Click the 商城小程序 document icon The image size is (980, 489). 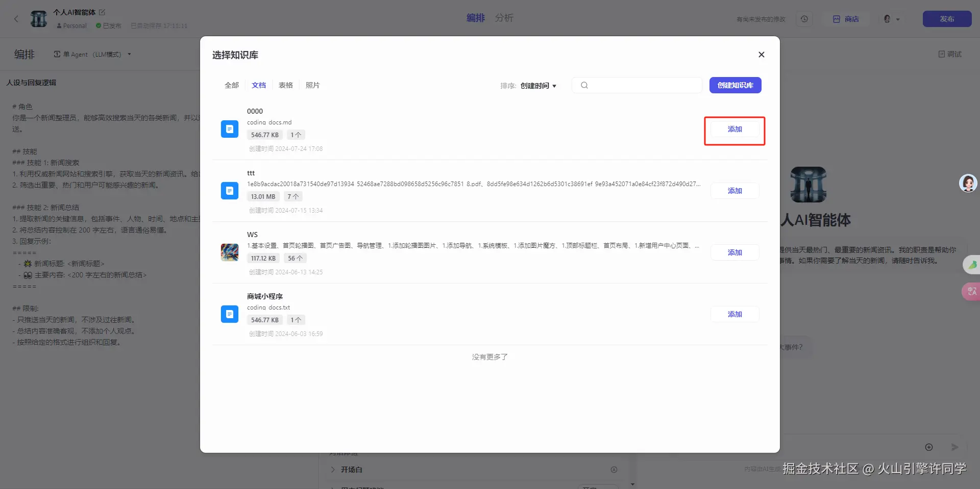point(230,314)
